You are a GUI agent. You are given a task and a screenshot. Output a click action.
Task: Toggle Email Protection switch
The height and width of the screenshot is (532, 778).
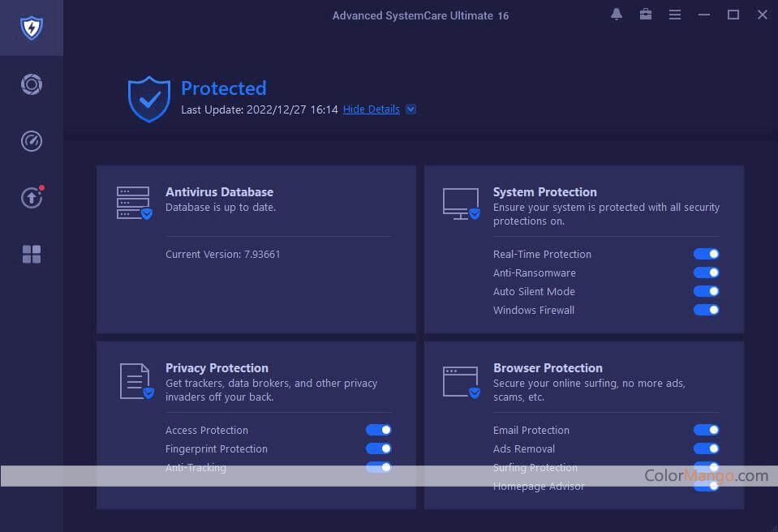pyautogui.click(x=706, y=430)
